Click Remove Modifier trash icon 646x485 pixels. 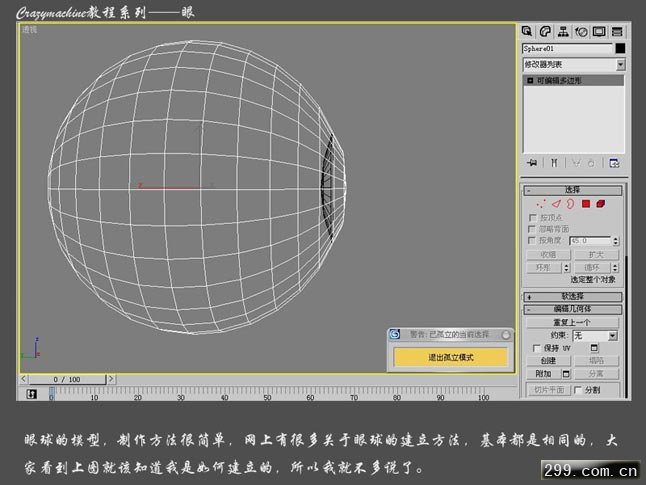pos(591,163)
